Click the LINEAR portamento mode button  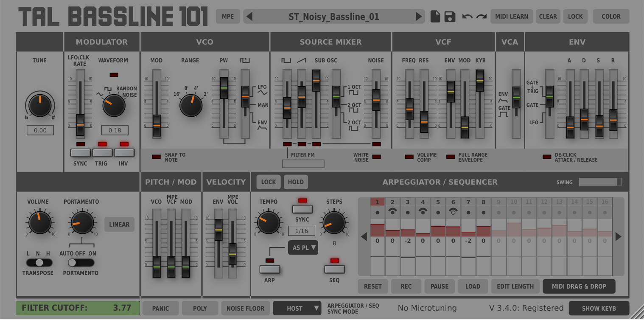tap(119, 225)
